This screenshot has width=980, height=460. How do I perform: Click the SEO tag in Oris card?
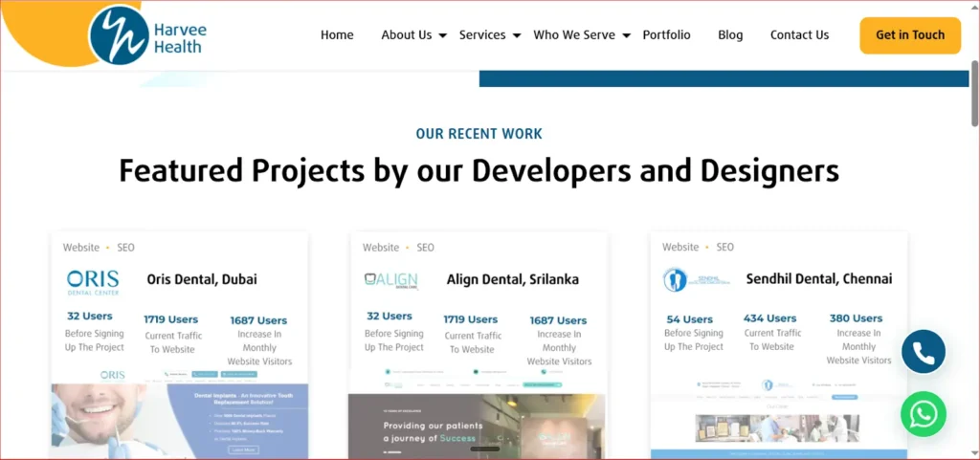point(125,248)
